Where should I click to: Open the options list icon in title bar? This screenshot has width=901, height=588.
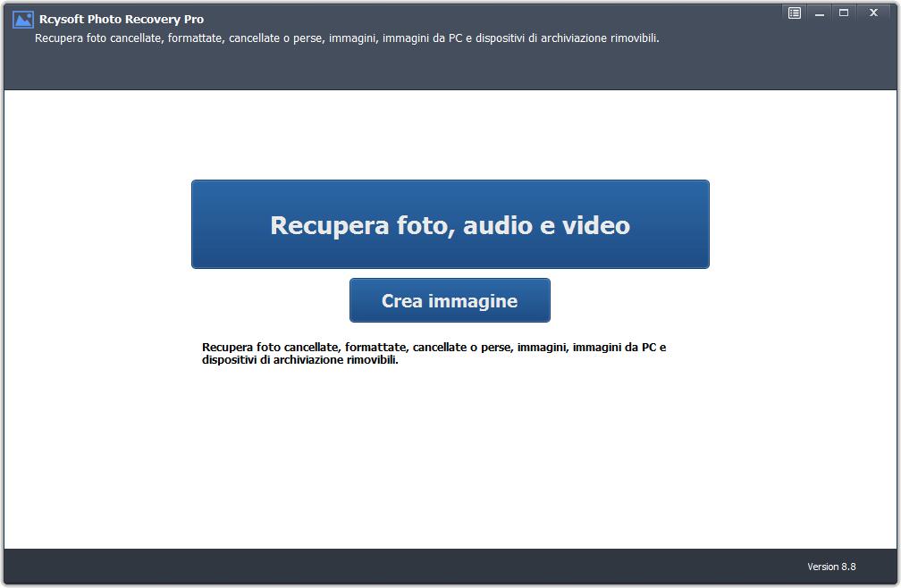(794, 13)
